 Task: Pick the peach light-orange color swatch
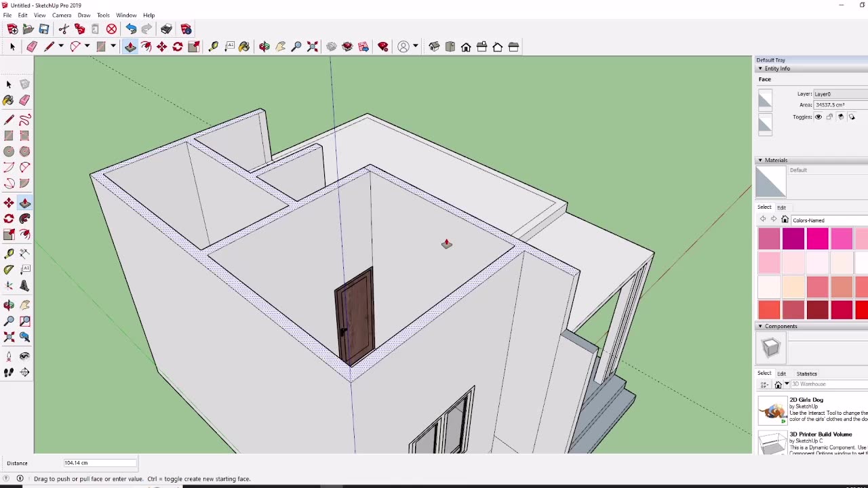click(x=793, y=286)
